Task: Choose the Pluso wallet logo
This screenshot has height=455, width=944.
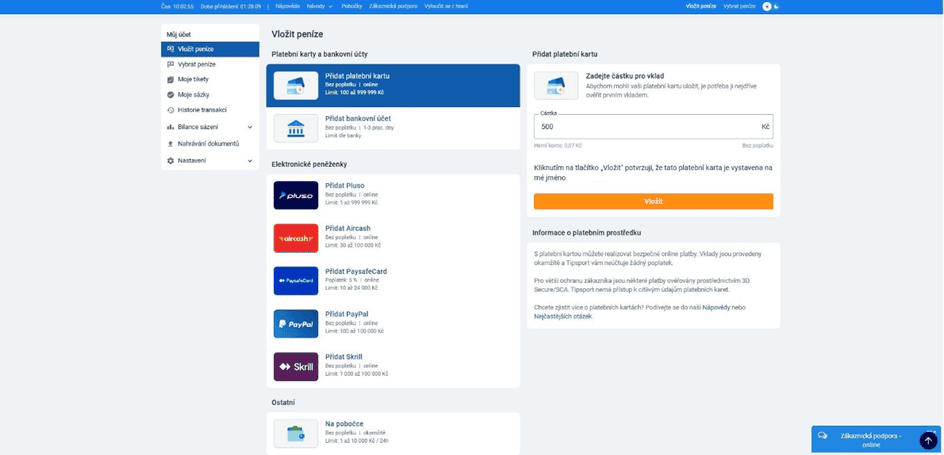Action: point(296,196)
